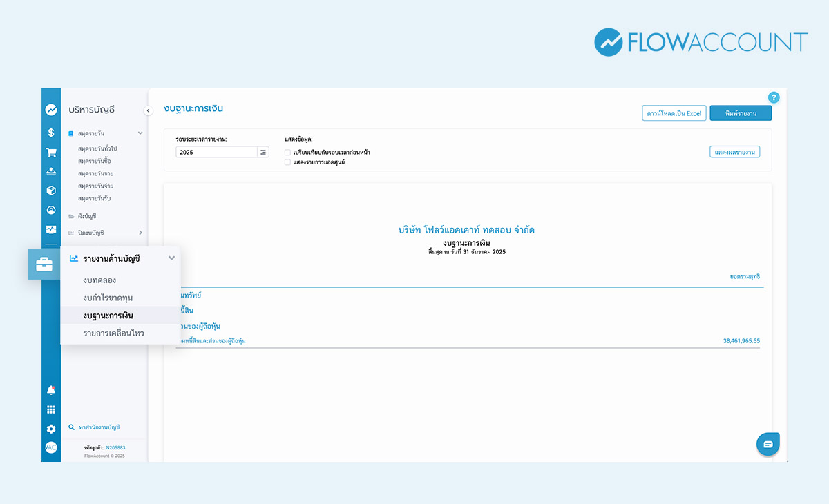Collapse the สมุดรายวัน section chevron

[x=140, y=133]
